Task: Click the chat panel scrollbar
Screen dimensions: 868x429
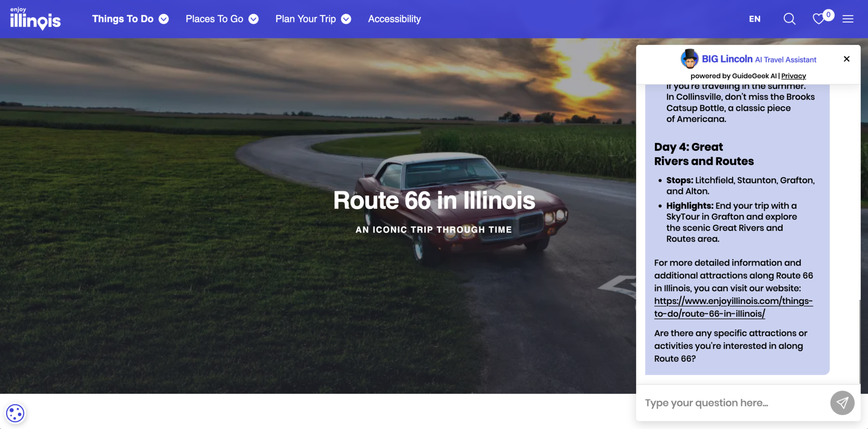Action: click(860, 341)
